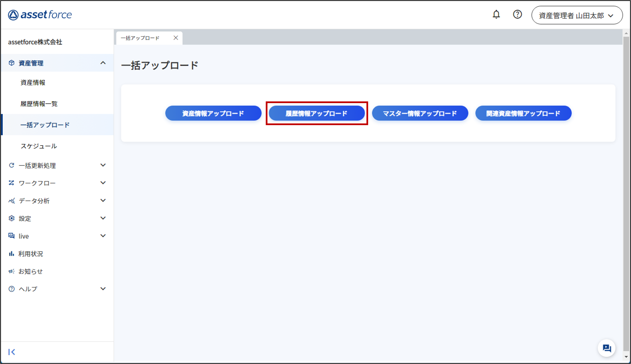Viewport: 631px width, 364px height.
Task: Click the scrollbar up arrow
Action: coord(626,33)
